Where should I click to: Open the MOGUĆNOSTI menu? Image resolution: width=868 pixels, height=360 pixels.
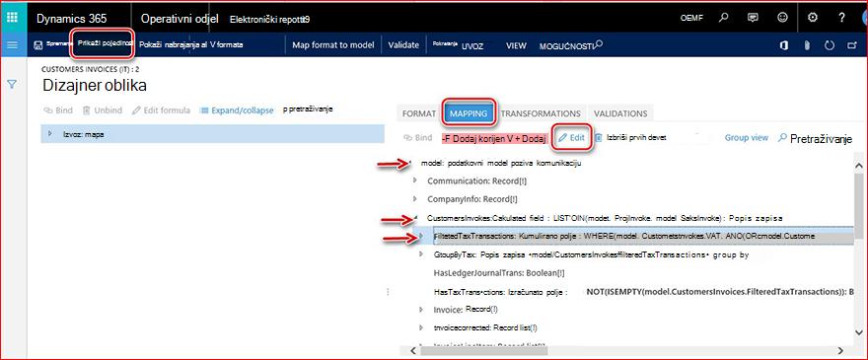point(566,46)
